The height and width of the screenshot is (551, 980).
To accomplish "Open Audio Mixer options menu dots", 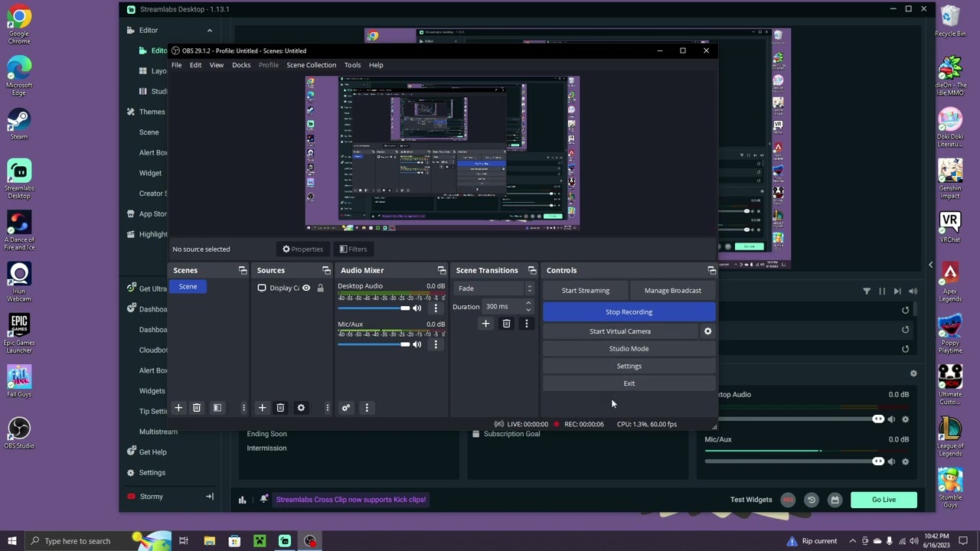I will tap(367, 408).
